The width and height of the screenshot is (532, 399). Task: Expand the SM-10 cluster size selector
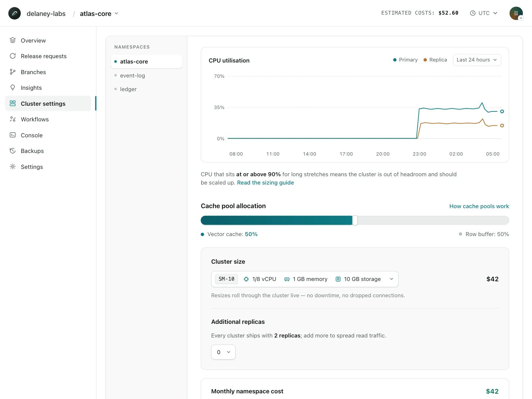pos(305,279)
